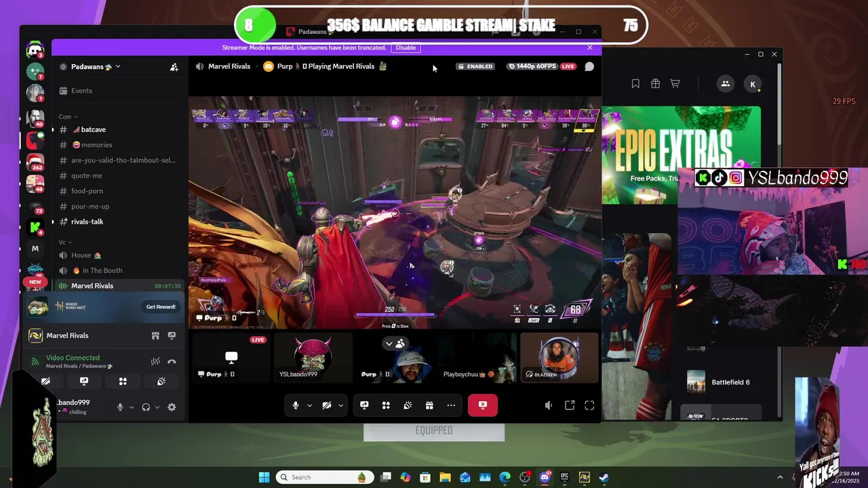Join the House voice channel
This screenshot has width=868, height=488.
point(118,256)
